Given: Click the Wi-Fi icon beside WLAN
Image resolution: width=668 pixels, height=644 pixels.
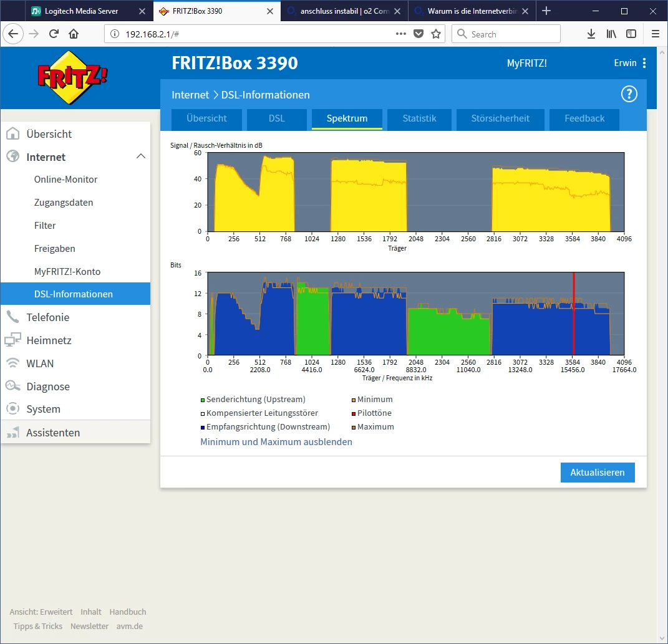Looking at the screenshot, I should coord(12,363).
